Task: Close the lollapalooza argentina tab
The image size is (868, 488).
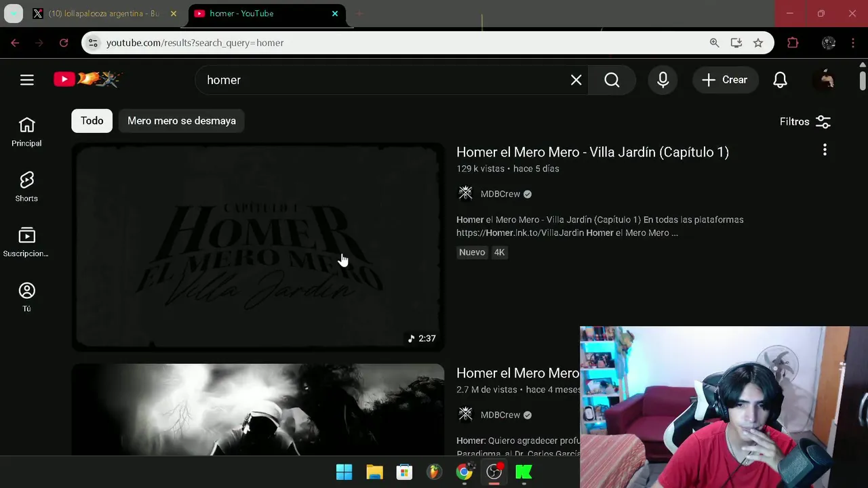Action: click(x=173, y=14)
